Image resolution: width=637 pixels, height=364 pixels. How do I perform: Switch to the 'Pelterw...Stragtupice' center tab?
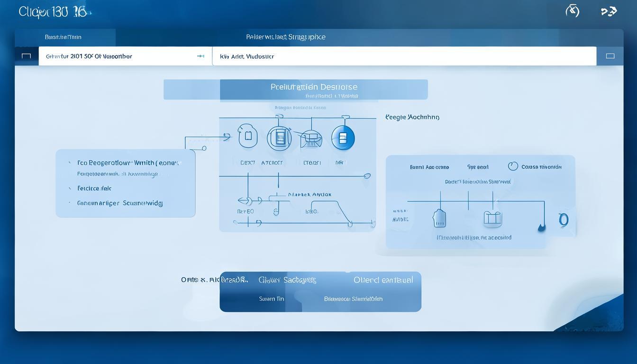tap(285, 37)
